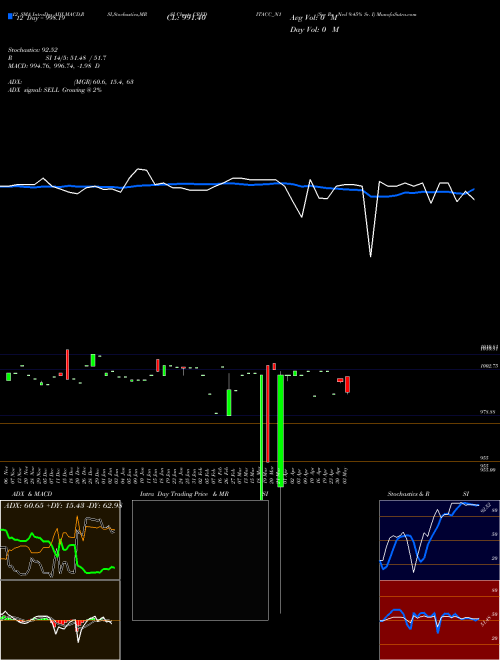Click the '(MGR) 60.6, 15.4, 63' ADX values

(x=104, y=82)
